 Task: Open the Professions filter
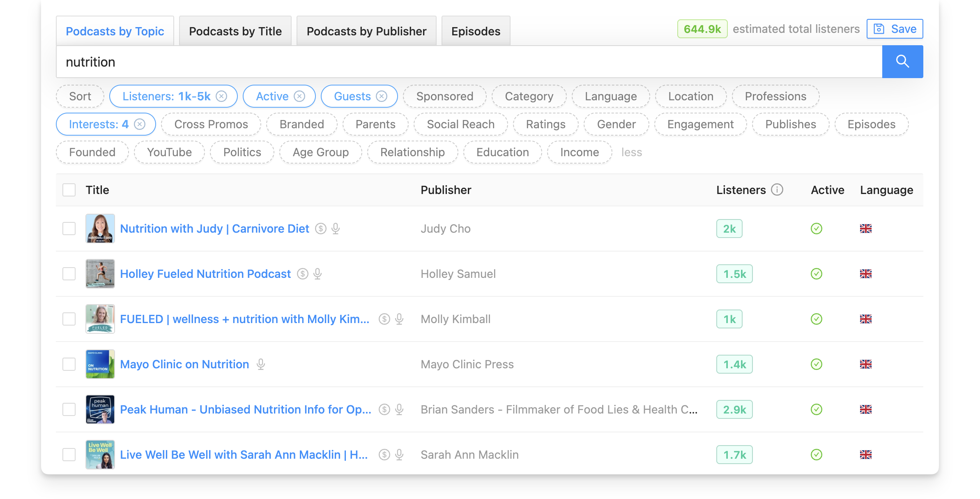775,96
